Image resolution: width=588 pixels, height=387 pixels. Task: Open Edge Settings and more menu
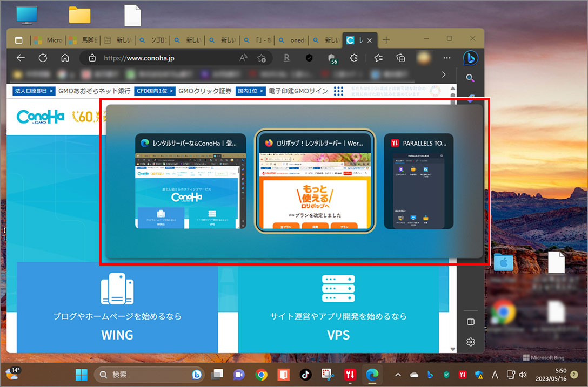pyautogui.click(x=446, y=58)
